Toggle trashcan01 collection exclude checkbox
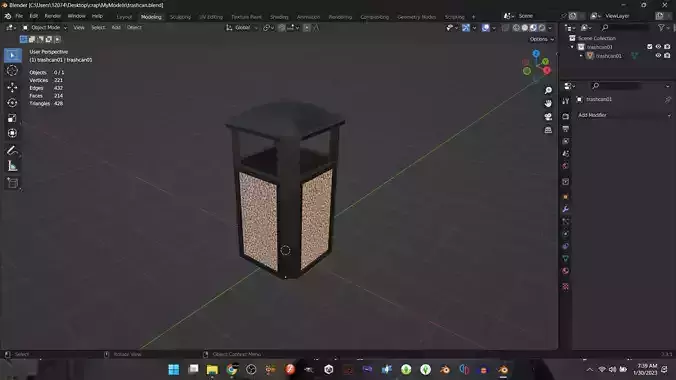Viewport: 676px width, 380px height. pos(650,47)
